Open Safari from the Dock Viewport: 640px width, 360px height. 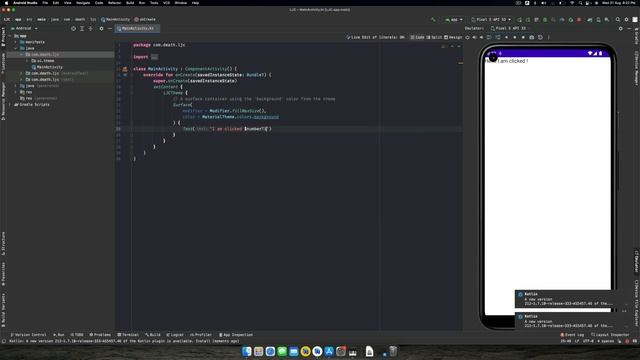pos(270,351)
